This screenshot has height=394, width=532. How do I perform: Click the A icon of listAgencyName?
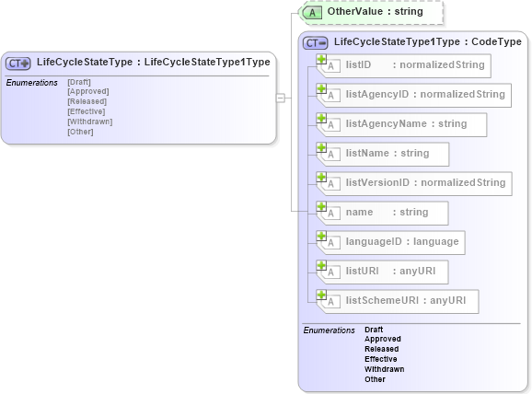pos(330,125)
